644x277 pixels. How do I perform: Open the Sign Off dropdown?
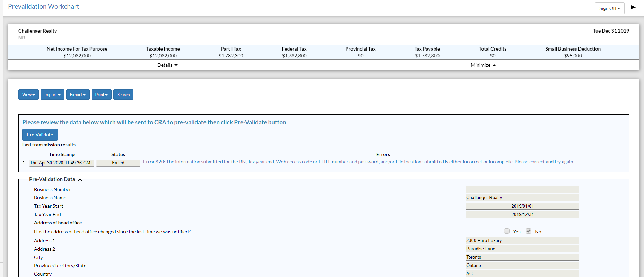click(609, 8)
